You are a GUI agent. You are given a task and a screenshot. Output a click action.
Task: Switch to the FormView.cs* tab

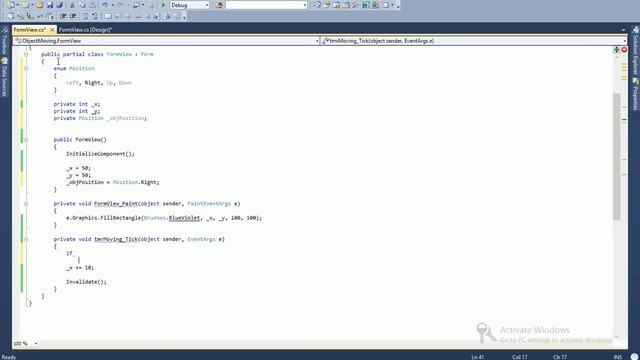pyautogui.click(x=29, y=30)
